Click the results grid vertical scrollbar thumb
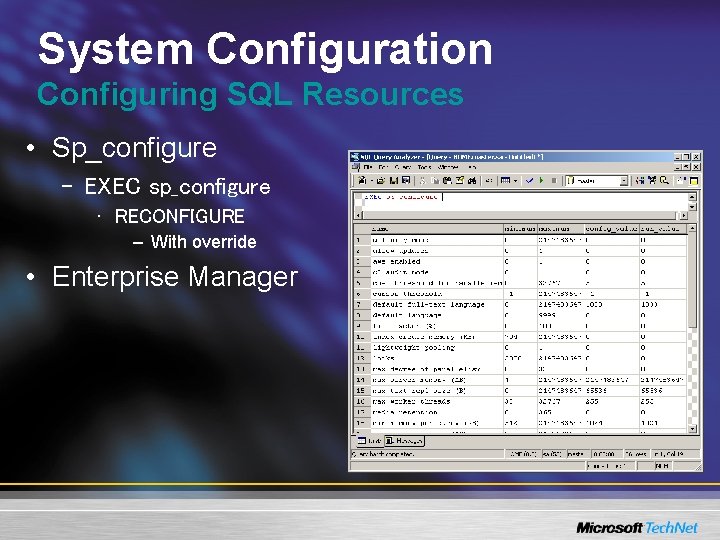Screen dimensions: 720x540 click(x=692, y=281)
